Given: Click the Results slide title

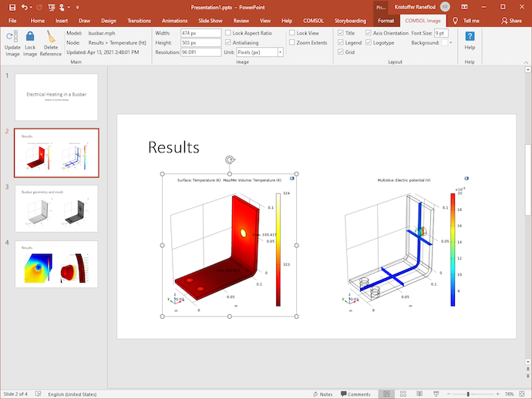Looking at the screenshot, I should pos(173,147).
